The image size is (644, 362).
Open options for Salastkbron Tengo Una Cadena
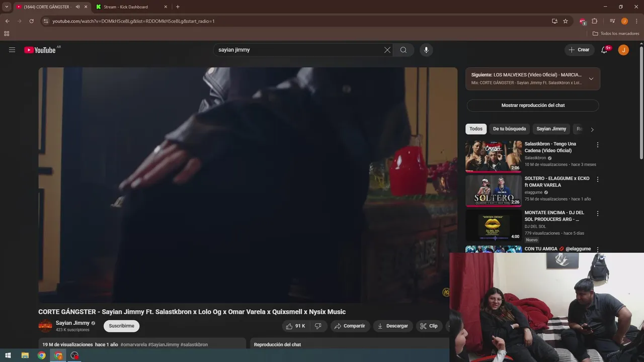click(x=598, y=145)
